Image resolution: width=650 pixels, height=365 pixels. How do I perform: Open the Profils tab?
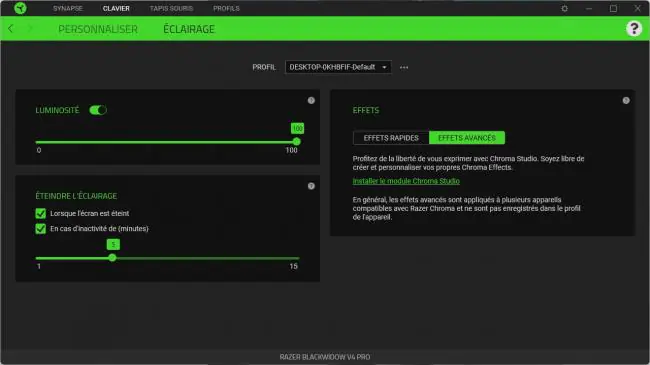click(x=226, y=8)
